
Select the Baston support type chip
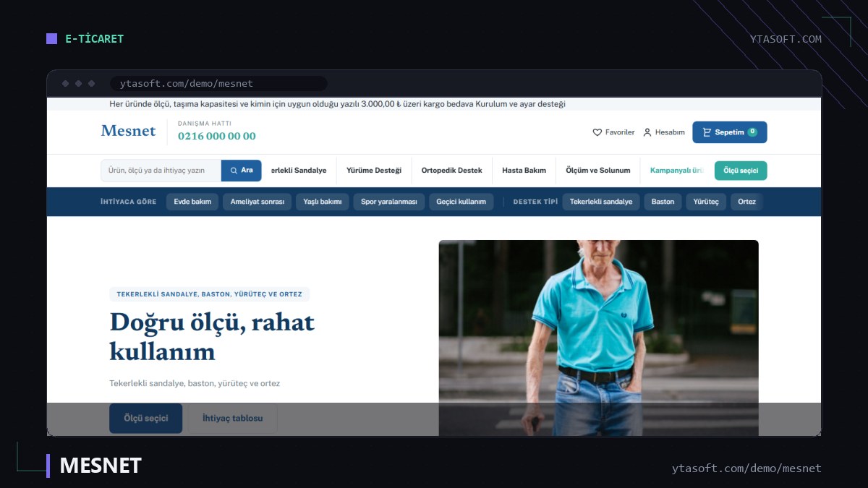663,202
